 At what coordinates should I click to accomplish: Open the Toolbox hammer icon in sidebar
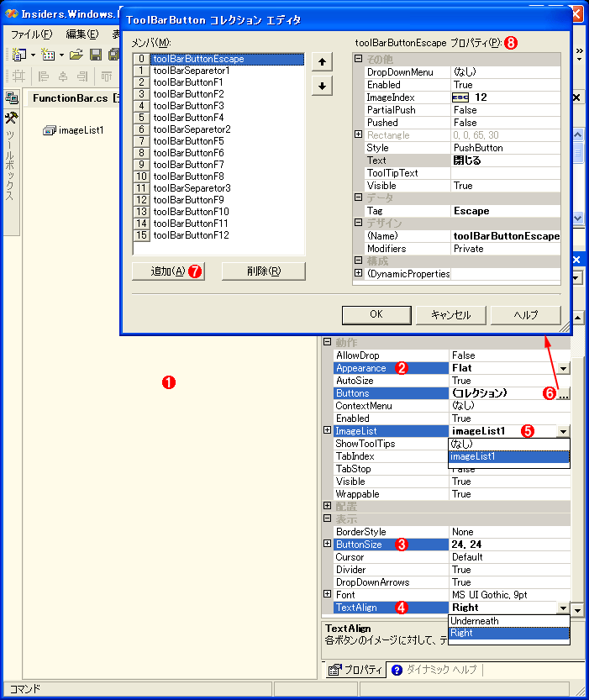11,118
